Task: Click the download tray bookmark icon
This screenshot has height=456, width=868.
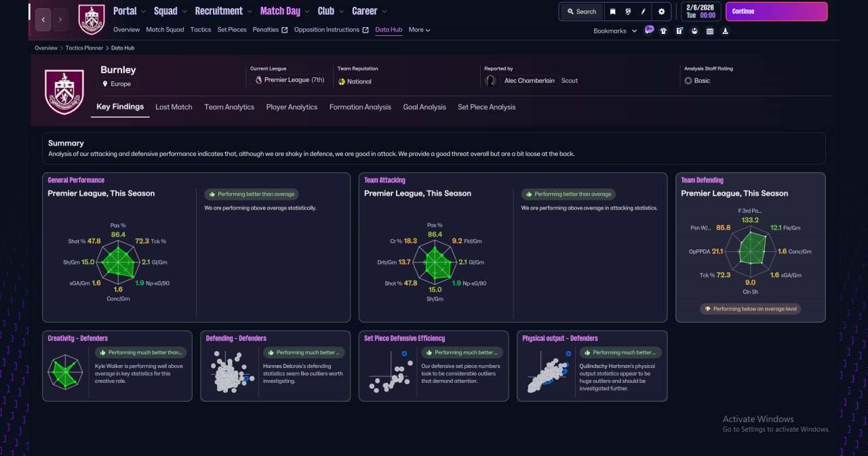Action: 726,30
